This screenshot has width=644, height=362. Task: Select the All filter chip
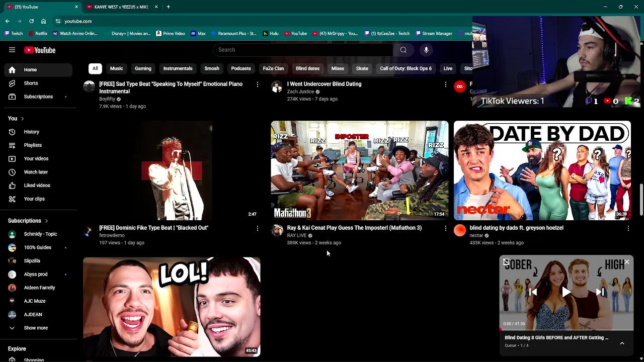(x=95, y=68)
